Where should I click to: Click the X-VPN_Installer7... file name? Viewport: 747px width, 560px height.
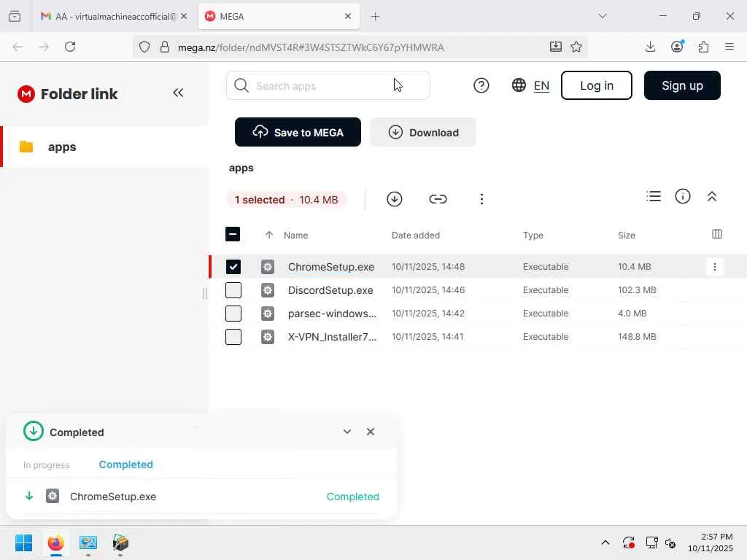(332, 337)
